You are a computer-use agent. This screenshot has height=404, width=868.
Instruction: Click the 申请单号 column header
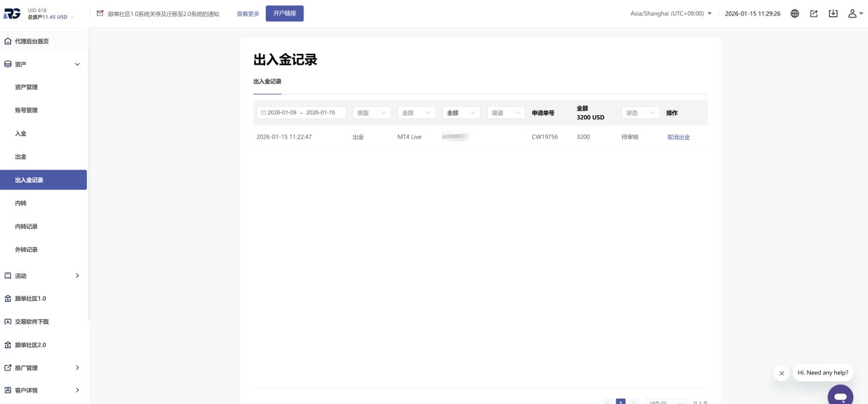pyautogui.click(x=543, y=113)
